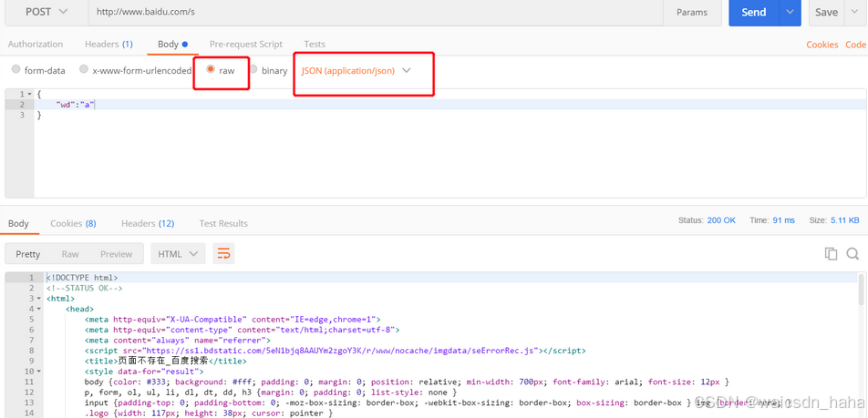Click the <!--STATUS OK--> comment line
This screenshot has width=868, height=418.
click(84, 288)
